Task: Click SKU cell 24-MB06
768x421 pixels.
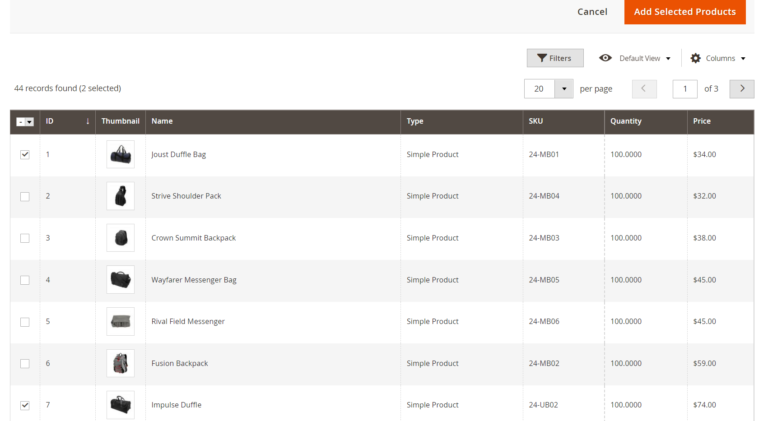Action: (x=544, y=322)
